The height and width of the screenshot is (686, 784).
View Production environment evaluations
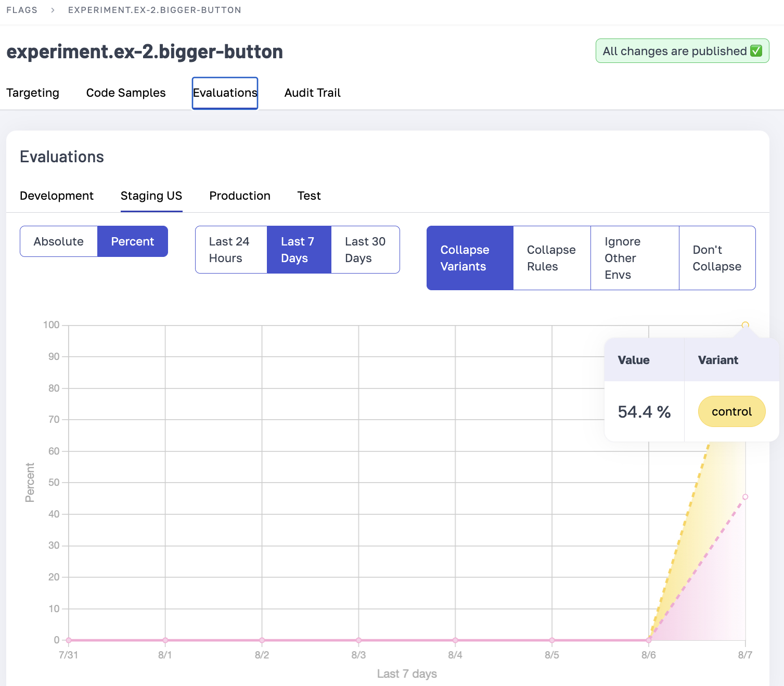[x=240, y=196]
